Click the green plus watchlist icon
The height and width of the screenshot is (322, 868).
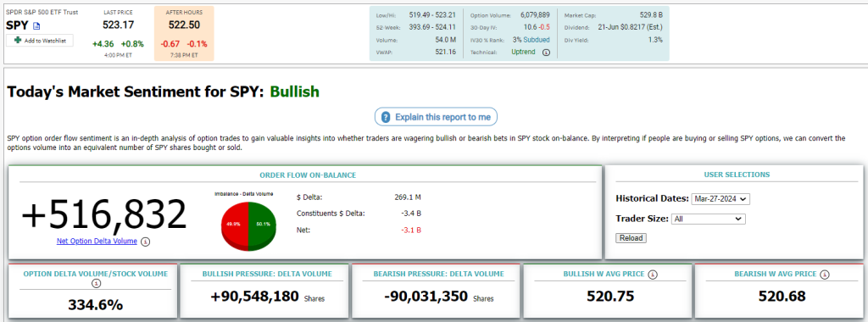pos(19,41)
